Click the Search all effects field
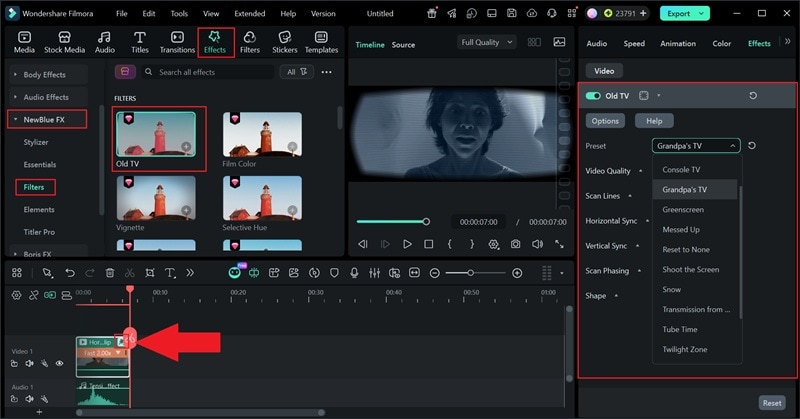Viewport: 800px width, 419px height. (x=208, y=72)
